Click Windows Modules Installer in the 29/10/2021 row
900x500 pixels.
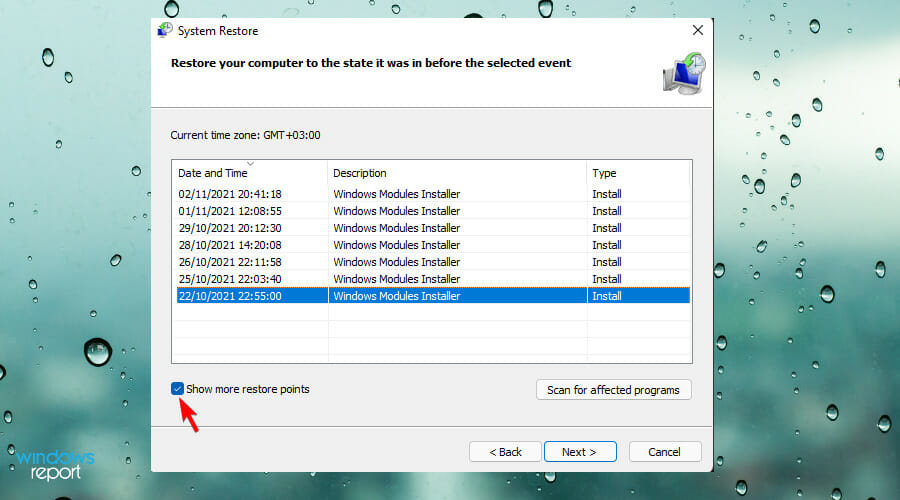(x=397, y=228)
